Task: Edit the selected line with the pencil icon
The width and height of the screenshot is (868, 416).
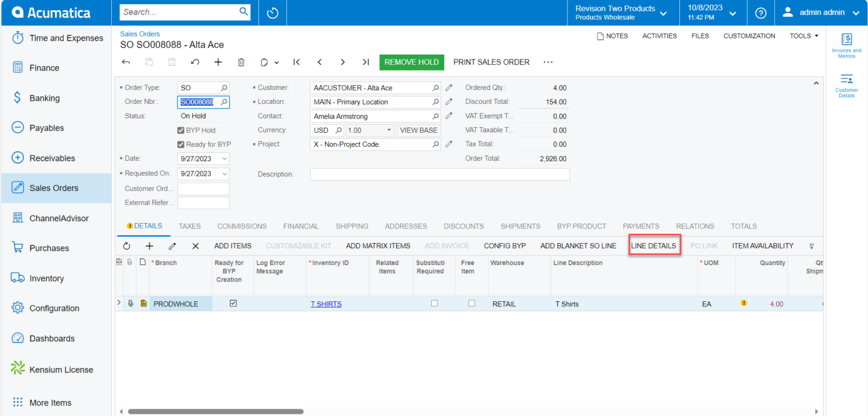Action: [172, 246]
